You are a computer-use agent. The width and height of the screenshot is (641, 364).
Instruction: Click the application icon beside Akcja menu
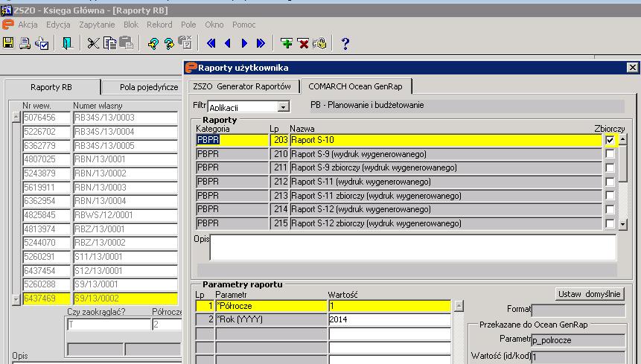(x=7, y=25)
